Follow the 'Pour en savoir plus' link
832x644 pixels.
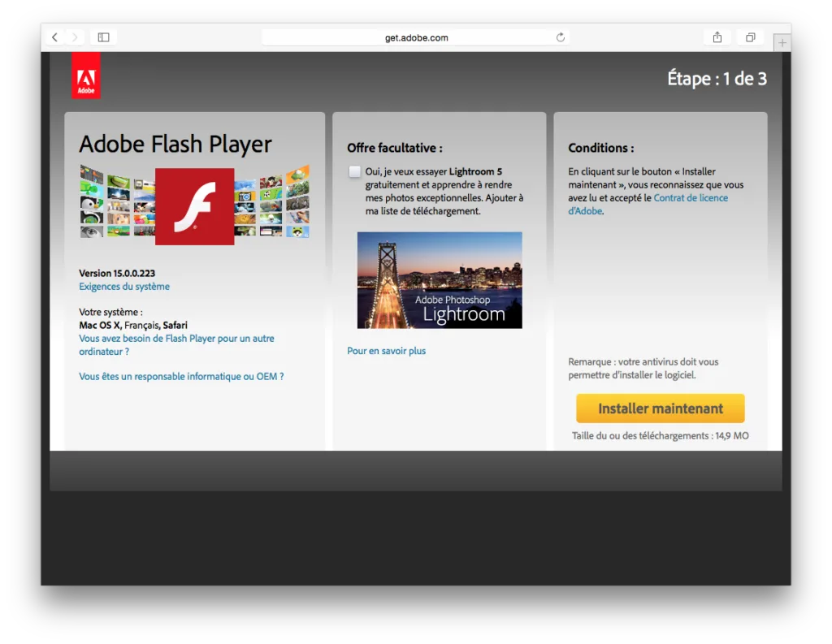click(x=386, y=351)
